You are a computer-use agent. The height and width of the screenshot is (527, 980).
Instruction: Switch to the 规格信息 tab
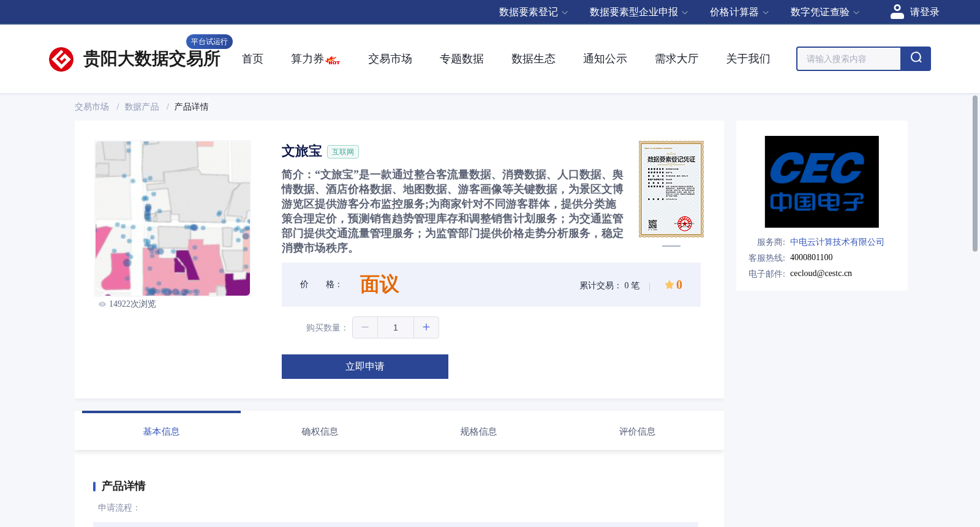point(478,432)
